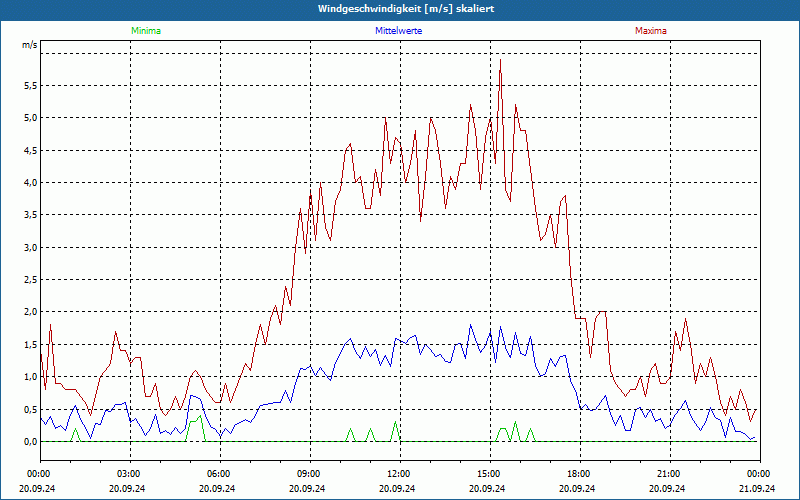Click the '4,5' y-axis tick label

[x=31, y=151]
